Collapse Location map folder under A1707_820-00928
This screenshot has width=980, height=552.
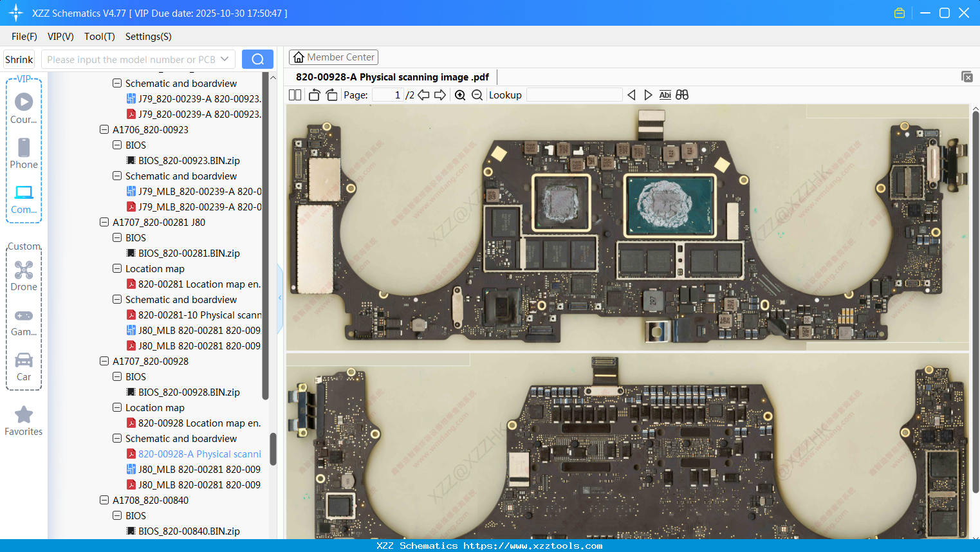click(x=117, y=408)
